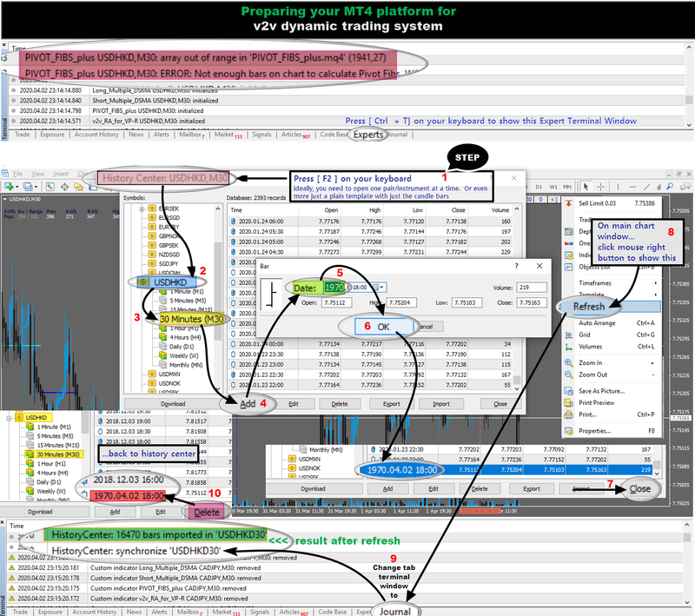Screen dimensions: 695x616
Task: Click the Print printer icon
Action: [569, 414]
